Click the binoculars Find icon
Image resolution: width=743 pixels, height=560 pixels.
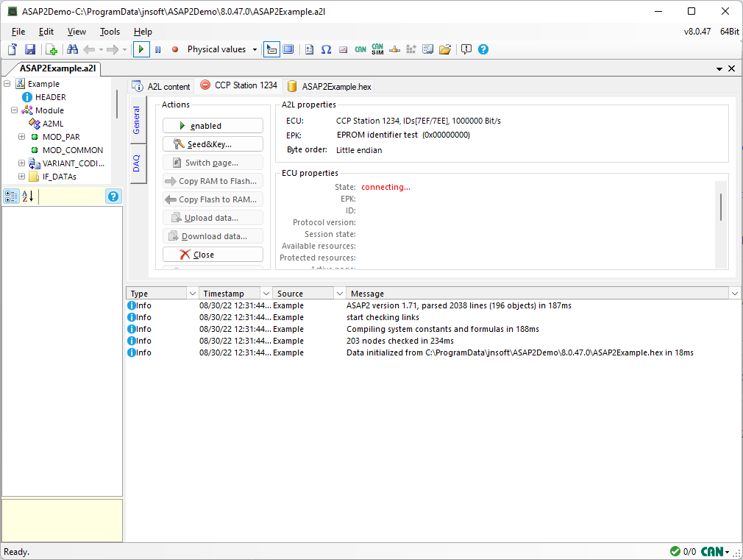tap(73, 49)
